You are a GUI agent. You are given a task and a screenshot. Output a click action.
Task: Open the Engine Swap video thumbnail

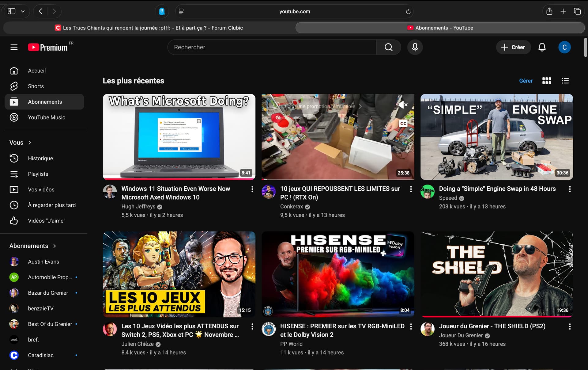(x=496, y=137)
